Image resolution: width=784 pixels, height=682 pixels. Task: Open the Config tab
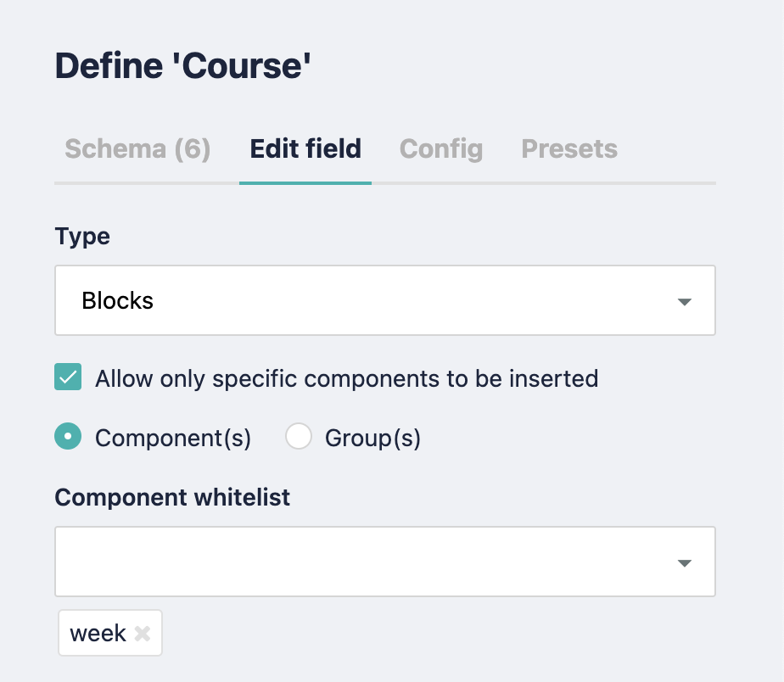click(x=440, y=149)
